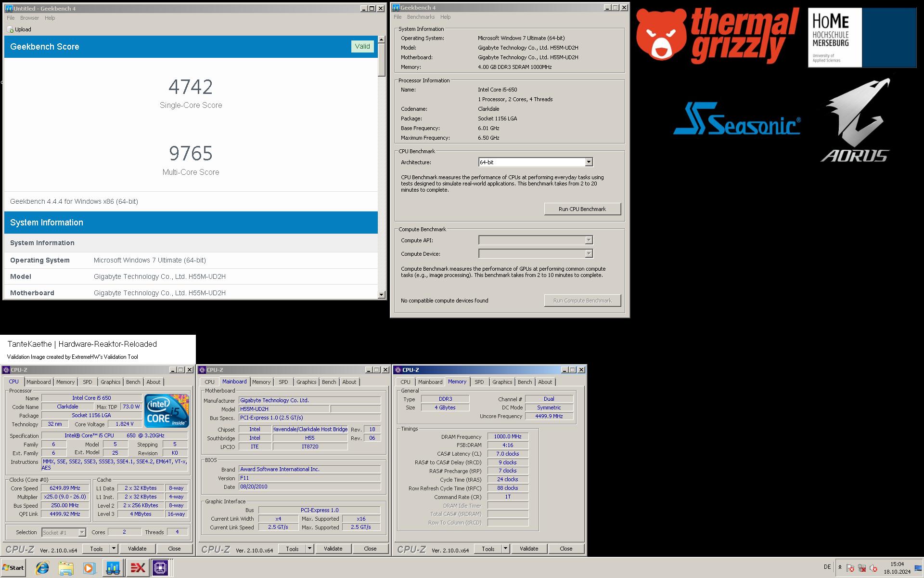
Task: Click the BIOS version F11 field
Action: click(309, 478)
